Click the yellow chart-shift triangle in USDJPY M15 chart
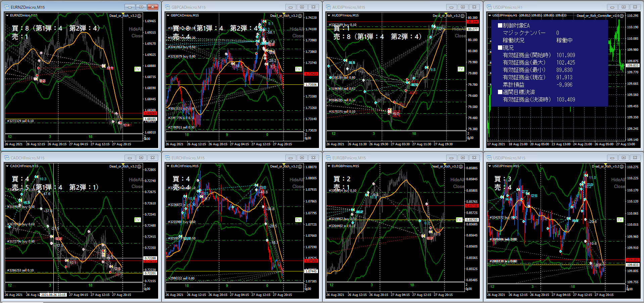The image size is (644, 303). tap(605, 164)
